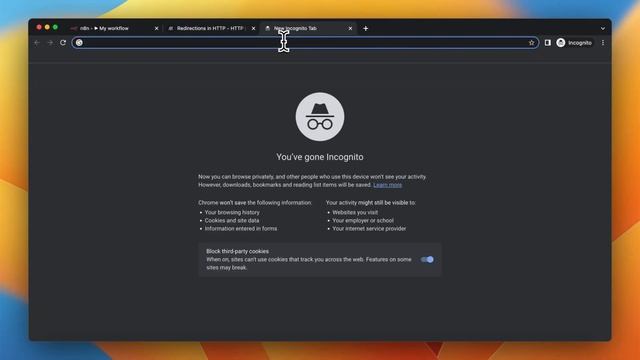Reload the current page
Screen dimensions: 640x360
coord(63,42)
